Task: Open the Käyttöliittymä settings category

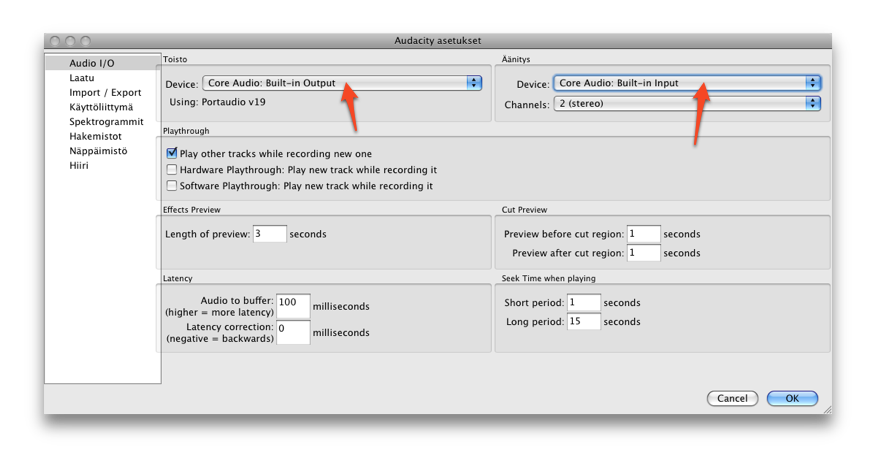Action: click(101, 107)
